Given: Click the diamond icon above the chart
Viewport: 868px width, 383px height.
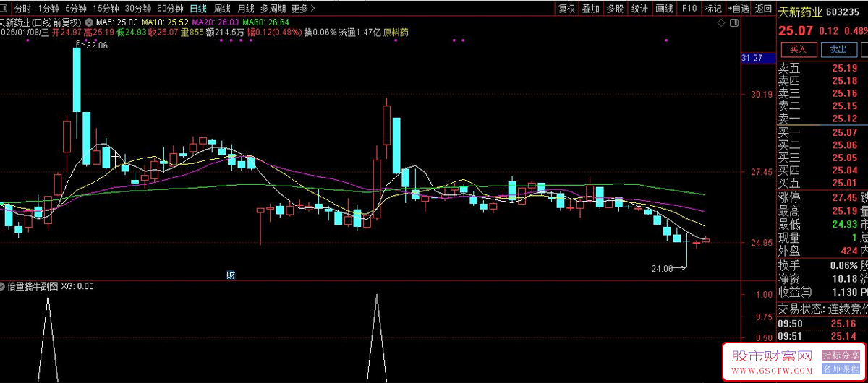Looking at the screenshot, I should (721, 23).
